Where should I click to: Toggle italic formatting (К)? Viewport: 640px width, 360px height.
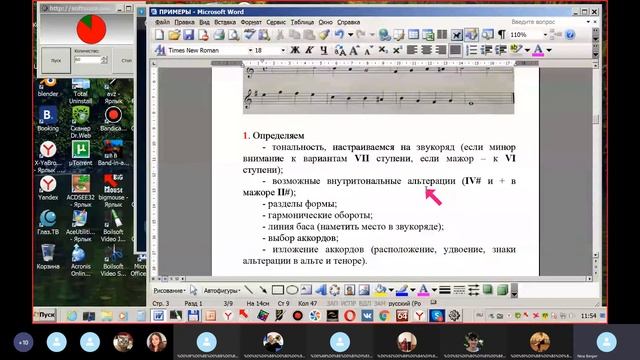pos(309,50)
